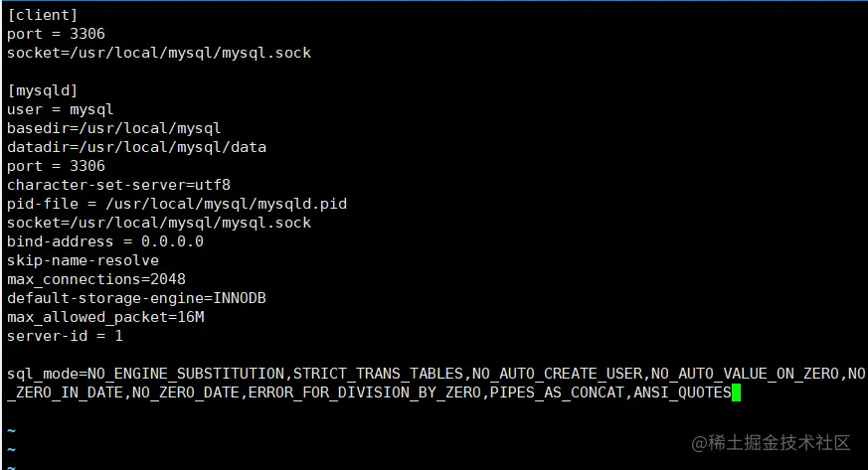
Task: Click default-storage-engine=INNODB line
Action: tap(137, 298)
